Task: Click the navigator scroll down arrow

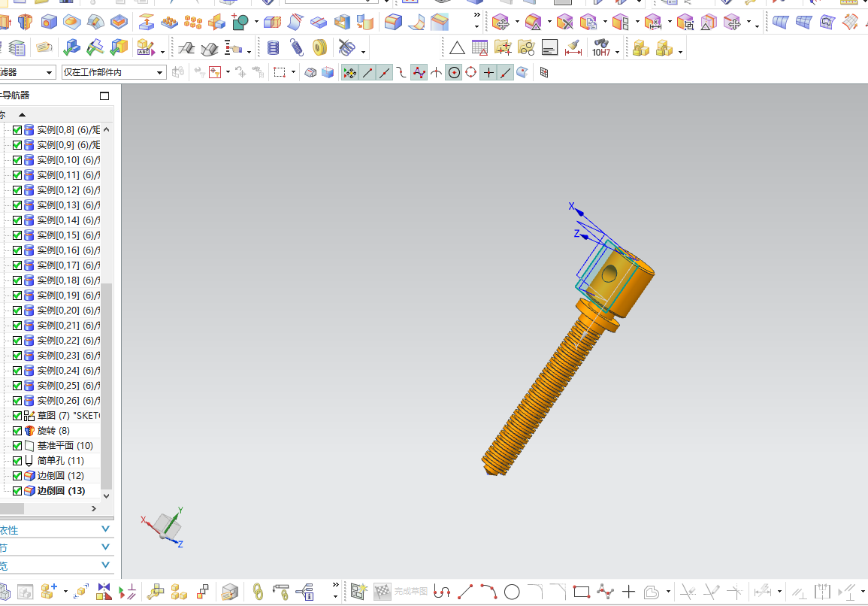Action: (x=107, y=495)
